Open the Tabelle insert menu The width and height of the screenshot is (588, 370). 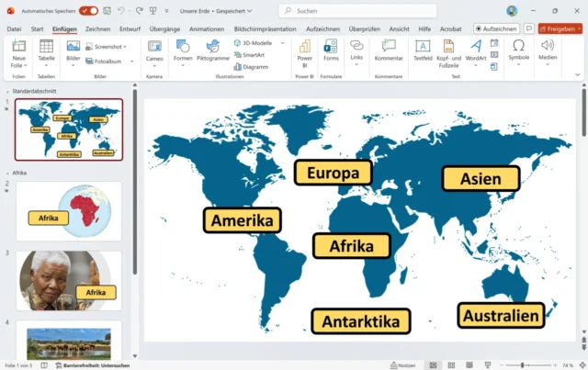coord(47,54)
